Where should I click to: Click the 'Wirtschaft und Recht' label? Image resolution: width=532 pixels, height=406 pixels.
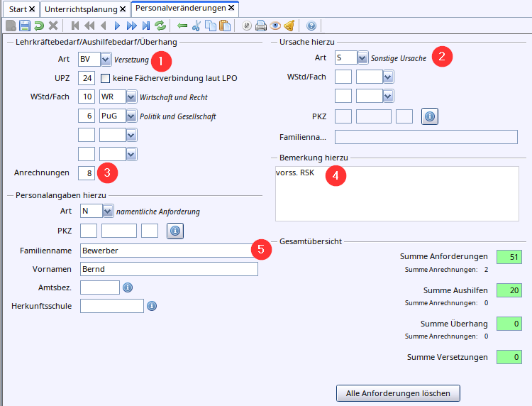pyautogui.click(x=173, y=97)
